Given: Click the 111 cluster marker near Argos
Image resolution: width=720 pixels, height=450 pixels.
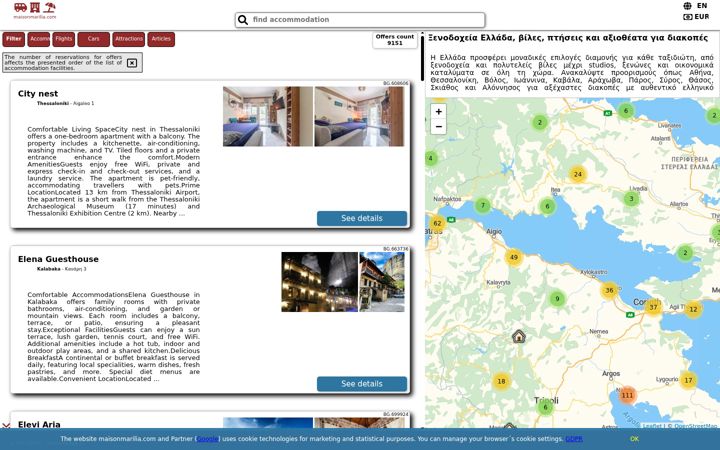Looking at the screenshot, I should click(x=627, y=395).
